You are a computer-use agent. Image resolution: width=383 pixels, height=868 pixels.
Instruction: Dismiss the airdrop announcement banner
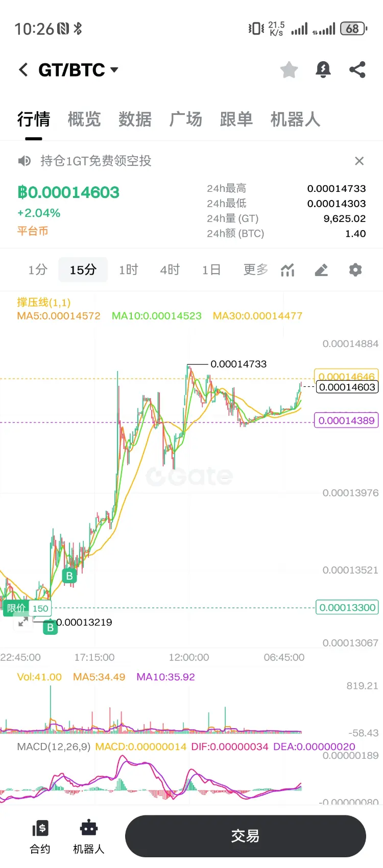click(360, 161)
